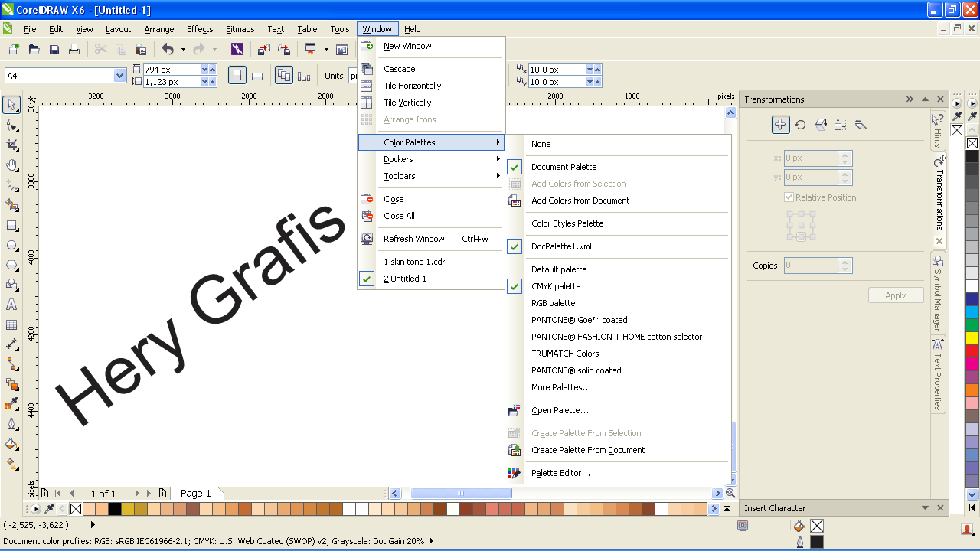This screenshot has height=551, width=980.
Task: Open the Outline Pen tool
Action: coord(11,423)
